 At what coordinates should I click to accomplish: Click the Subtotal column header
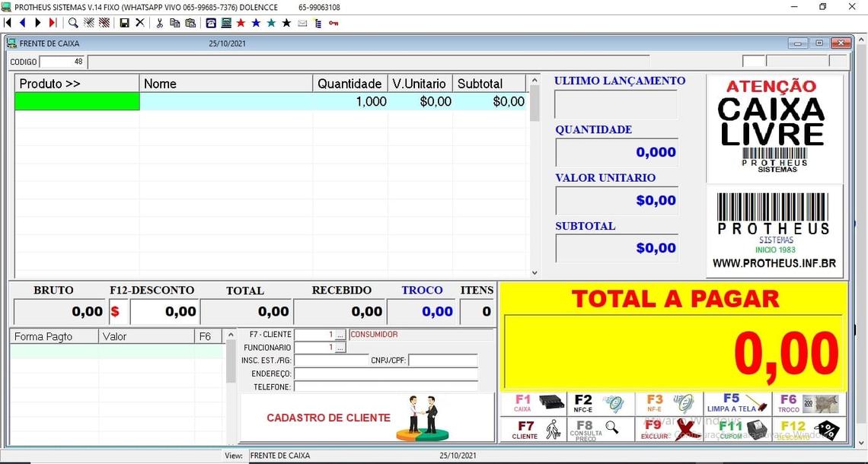pos(490,84)
